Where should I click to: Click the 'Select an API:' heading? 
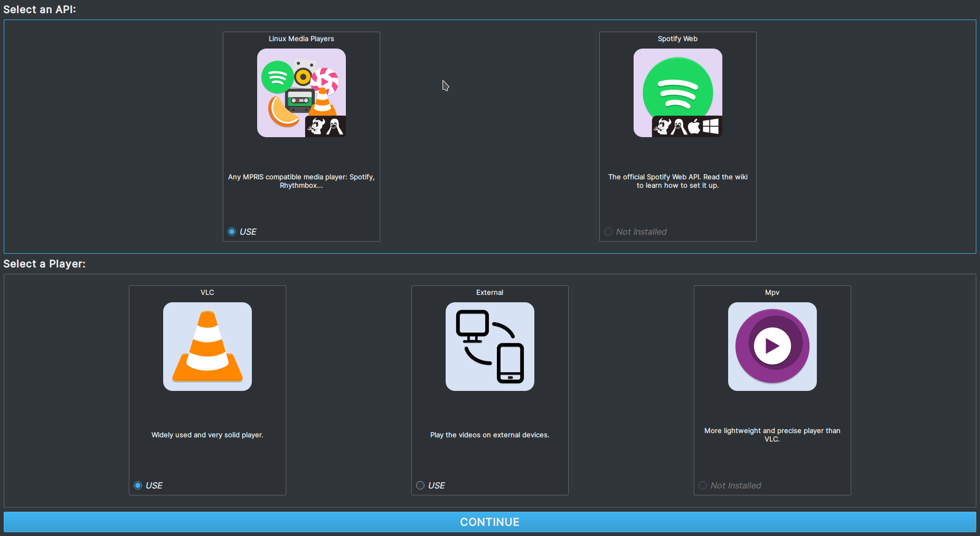40,9
